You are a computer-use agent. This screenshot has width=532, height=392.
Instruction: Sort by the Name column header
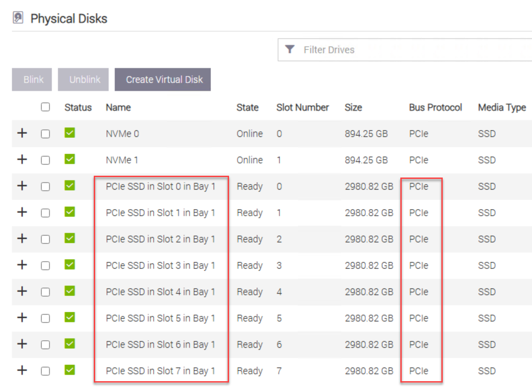[118, 108]
